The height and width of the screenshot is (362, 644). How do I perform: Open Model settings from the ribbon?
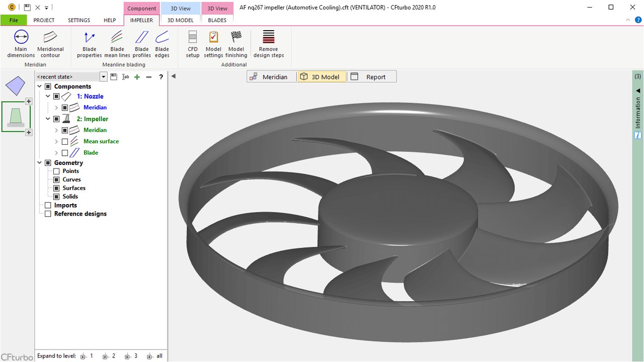213,44
